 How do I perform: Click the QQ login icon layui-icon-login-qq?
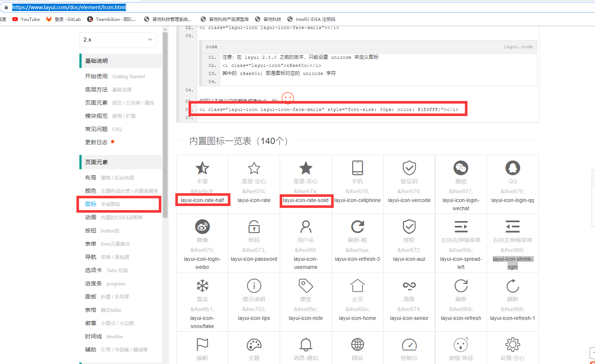[512, 168]
